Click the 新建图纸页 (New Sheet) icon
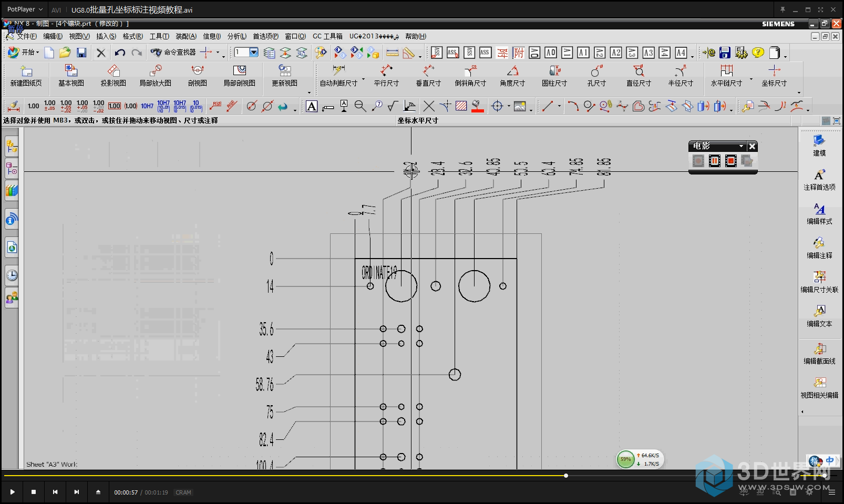The width and height of the screenshot is (844, 504). pyautogui.click(x=26, y=76)
